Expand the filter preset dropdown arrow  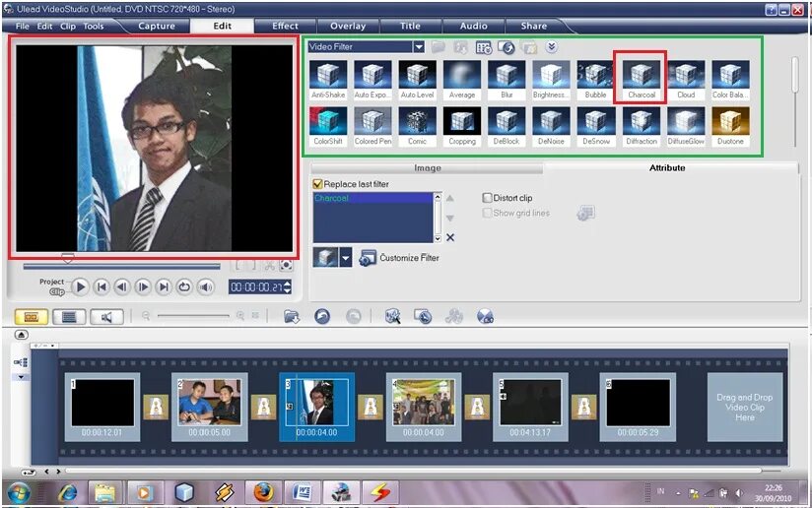[346, 257]
